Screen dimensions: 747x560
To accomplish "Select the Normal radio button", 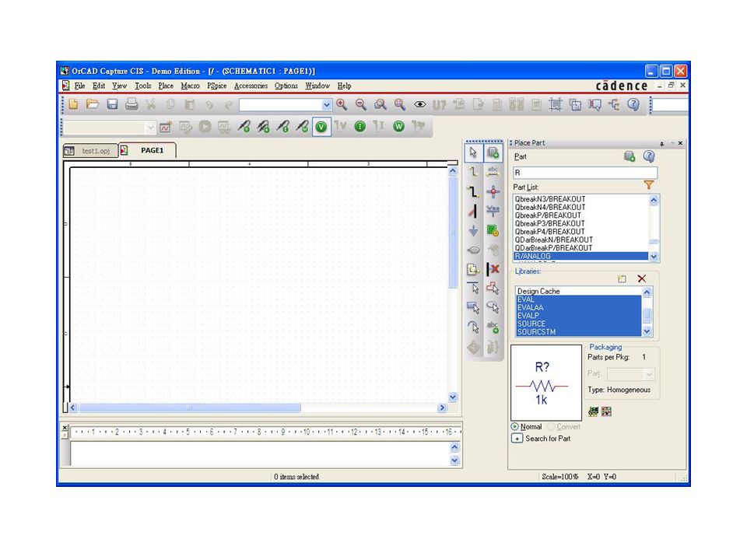I will point(515,427).
